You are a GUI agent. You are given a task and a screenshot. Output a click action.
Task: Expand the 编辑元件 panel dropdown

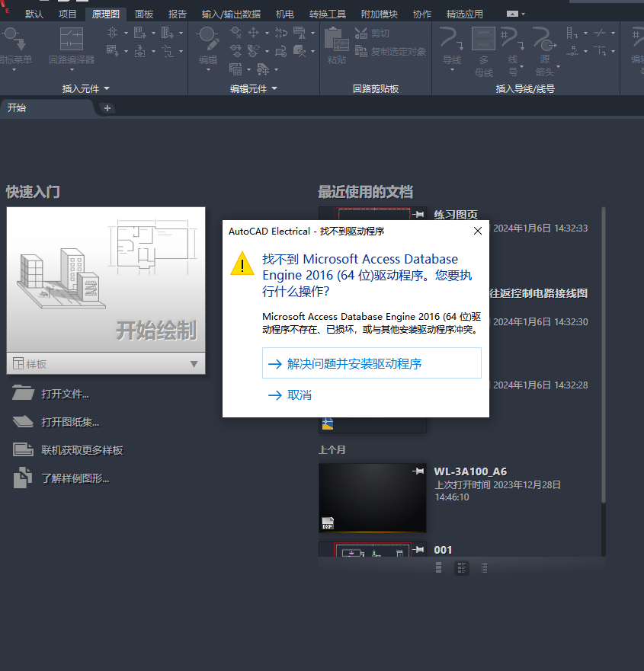pos(274,89)
